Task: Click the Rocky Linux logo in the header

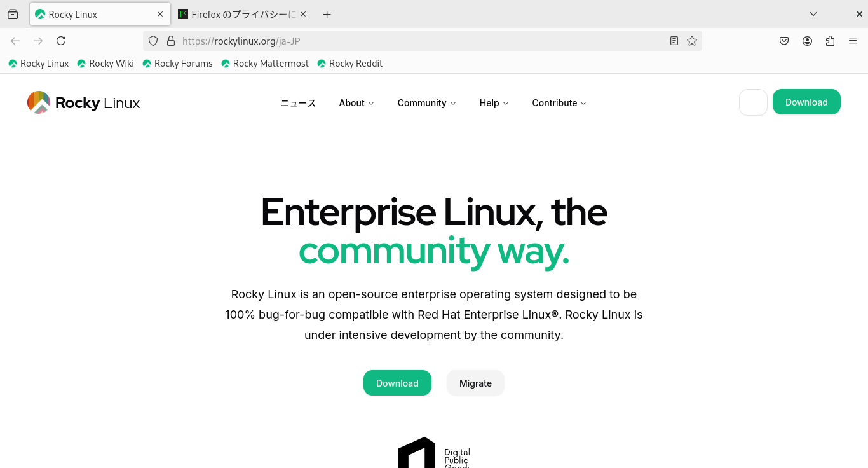Action: coord(83,102)
